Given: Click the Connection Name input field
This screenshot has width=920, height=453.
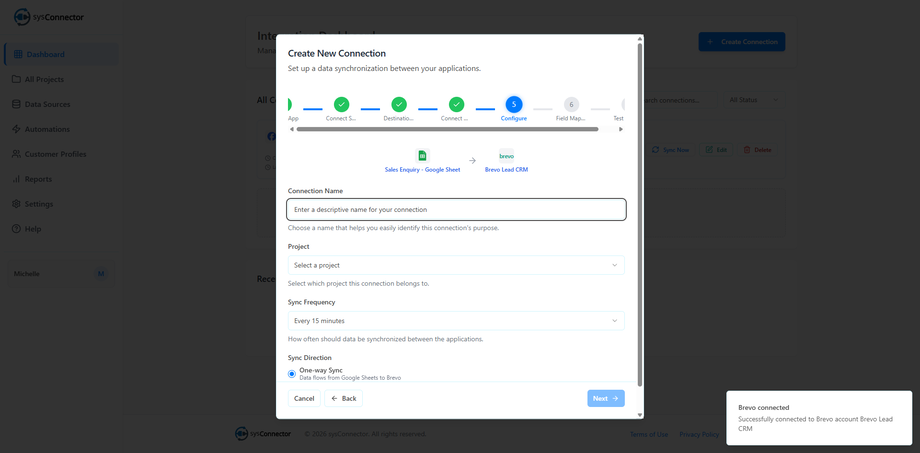Looking at the screenshot, I should tap(456, 209).
